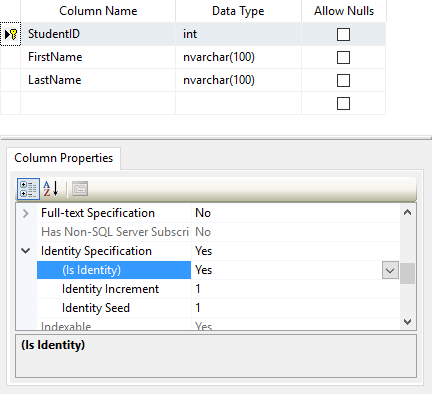The height and width of the screenshot is (394, 432).
Task: Toggle Allow Nulls for StudentID
Action: tap(343, 34)
